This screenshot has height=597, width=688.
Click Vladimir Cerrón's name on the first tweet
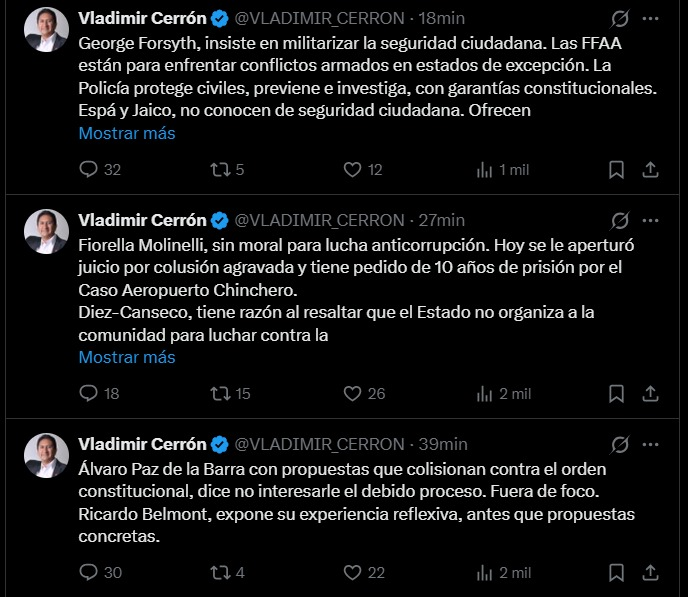(142, 18)
